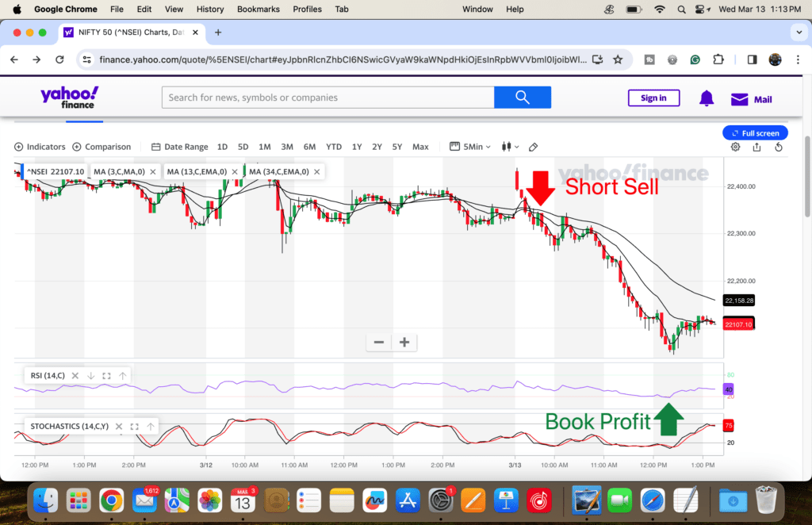Image resolution: width=812 pixels, height=525 pixels.
Task: Close the STOCHASTICS (14,C,Y) panel
Action: (x=119, y=427)
